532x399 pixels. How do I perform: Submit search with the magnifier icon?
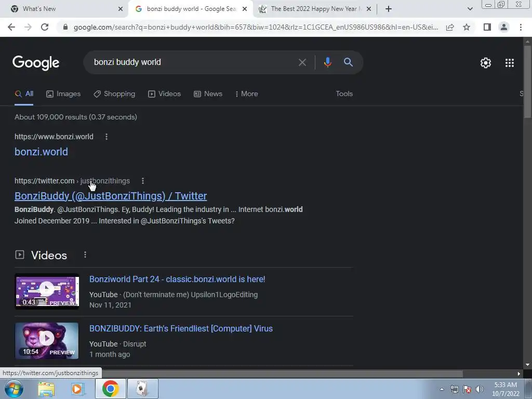point(348,62)
